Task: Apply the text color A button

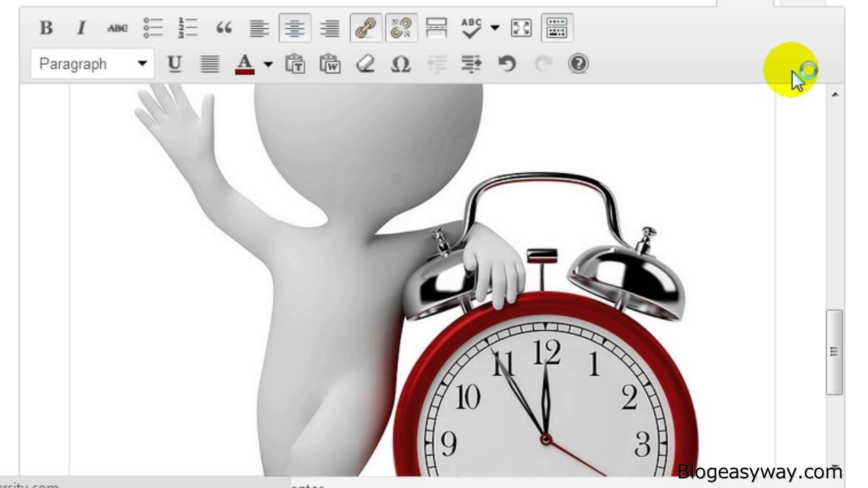Action: [x=245, y=64]
